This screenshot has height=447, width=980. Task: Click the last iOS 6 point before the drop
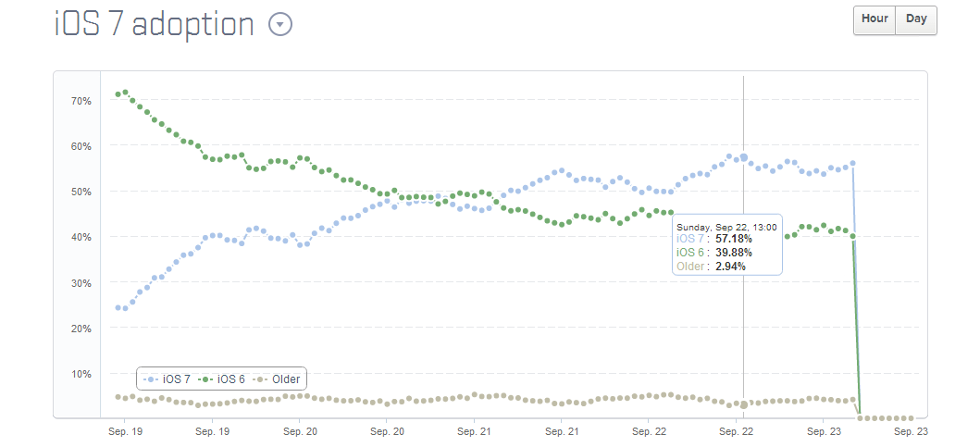coord(852,237)
